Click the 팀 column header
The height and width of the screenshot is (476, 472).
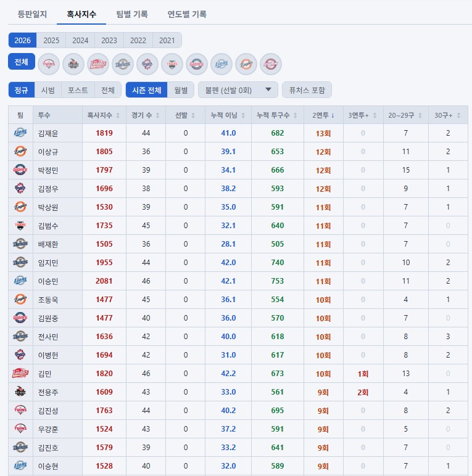(20, 115)
